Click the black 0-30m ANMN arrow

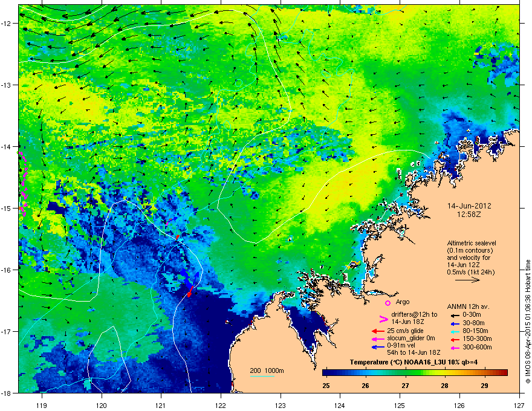pyautogui.click(x=455, y=315)
